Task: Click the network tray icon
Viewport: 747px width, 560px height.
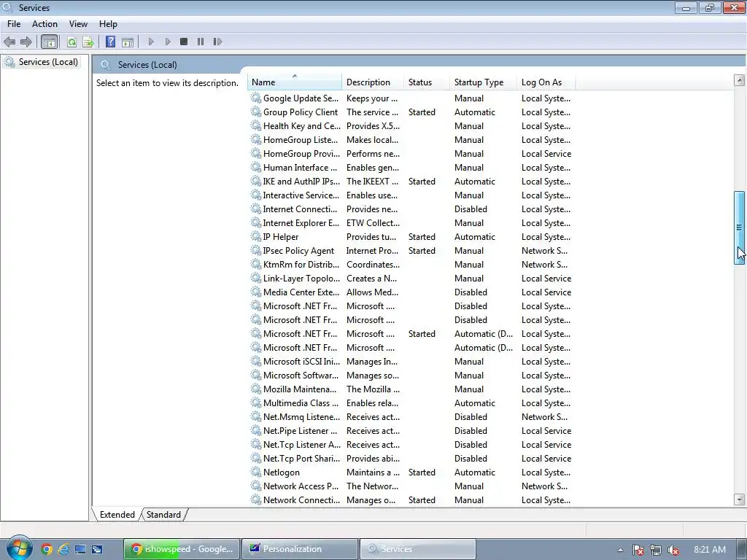Action: coord(656,550)
